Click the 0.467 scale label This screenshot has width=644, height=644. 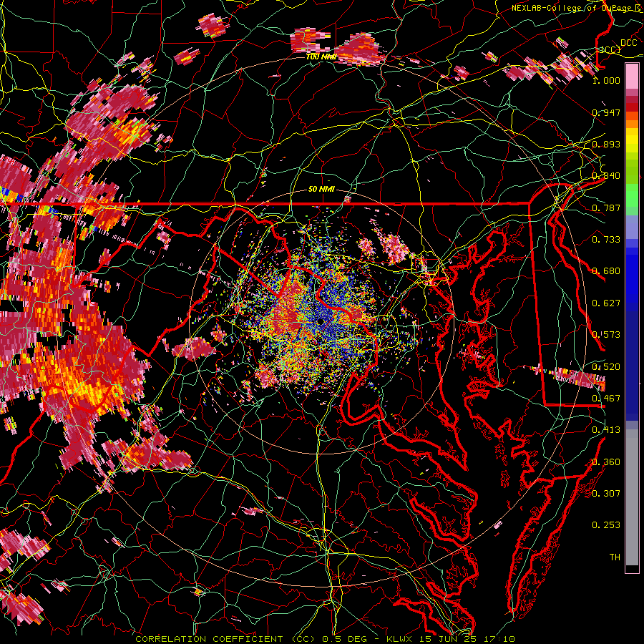[606, 398]
